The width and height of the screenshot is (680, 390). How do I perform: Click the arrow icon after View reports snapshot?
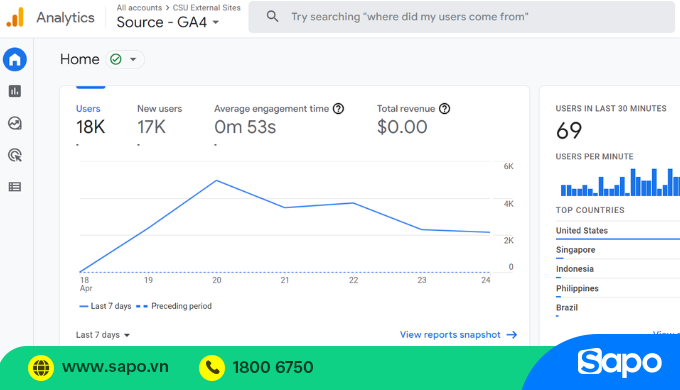tap(512, 334)
